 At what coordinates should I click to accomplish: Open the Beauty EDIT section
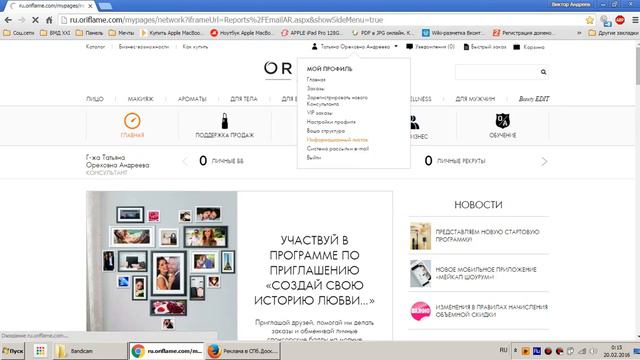click(534, 99)
